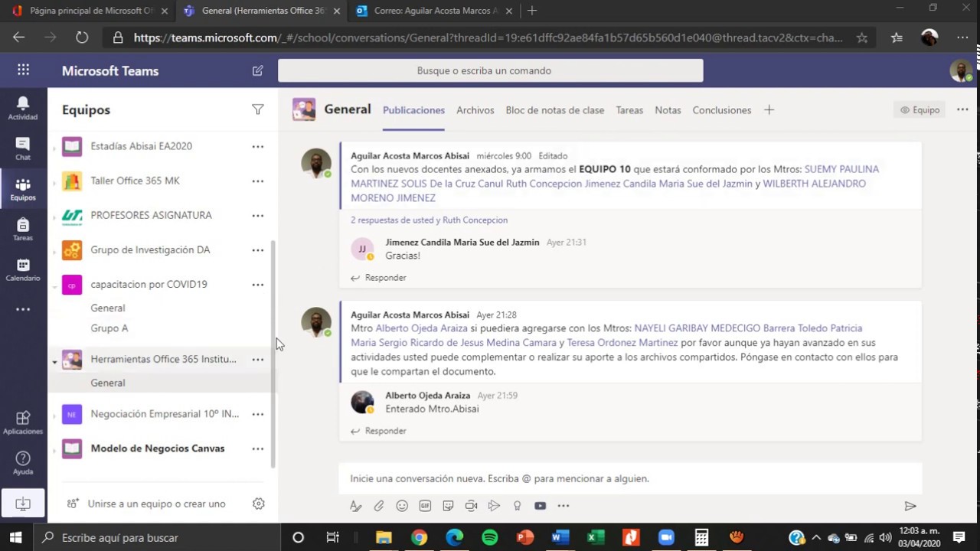Click the Busque o escriba un comando box
980x551 pixels.
click(490, 70)
